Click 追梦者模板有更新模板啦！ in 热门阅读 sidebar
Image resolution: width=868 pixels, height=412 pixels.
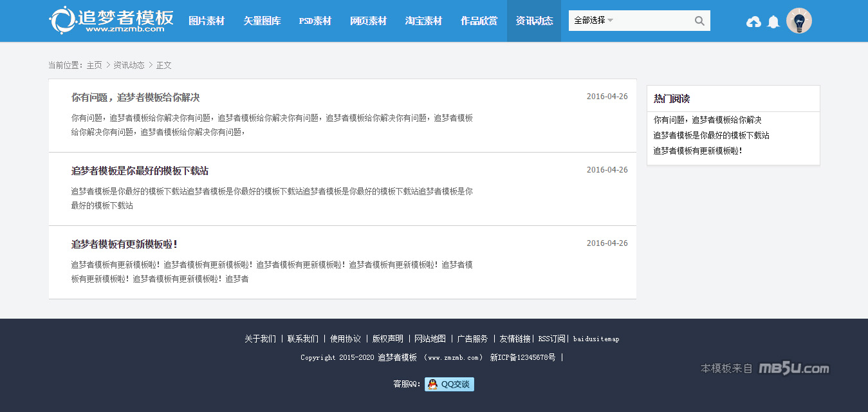click(x=697, y=151)
